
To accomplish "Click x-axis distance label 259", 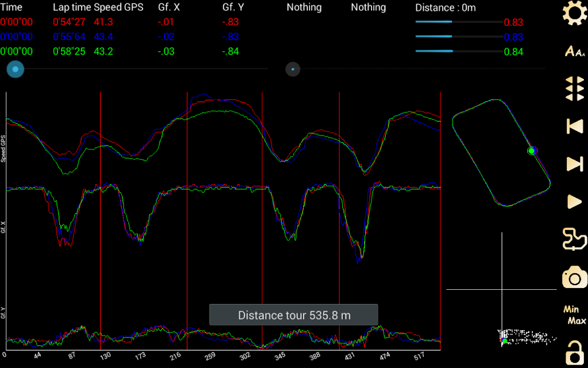I will [x=210, y=355].
